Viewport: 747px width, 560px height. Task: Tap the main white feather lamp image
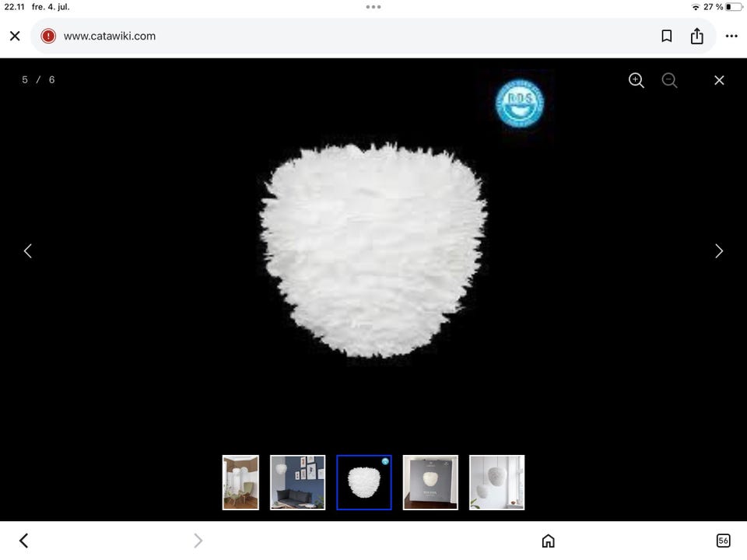[x=373, y=251]
